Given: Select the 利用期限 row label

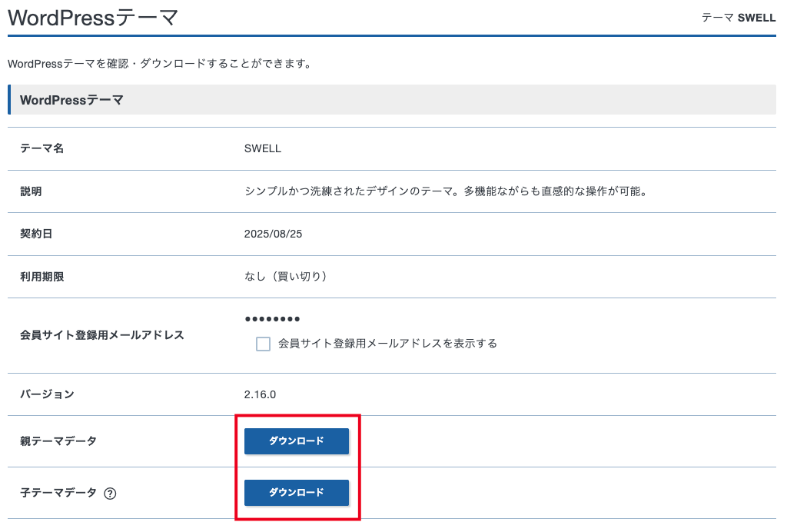Looking at the screenshot, I should pyautogui.click(x=42, y=276).
